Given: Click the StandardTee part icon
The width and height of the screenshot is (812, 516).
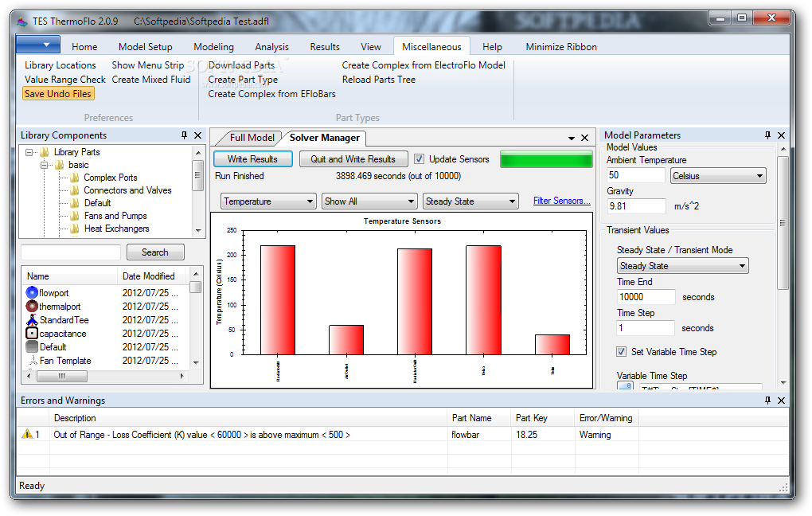Looking at the screenshot, I should pos(32,319).
